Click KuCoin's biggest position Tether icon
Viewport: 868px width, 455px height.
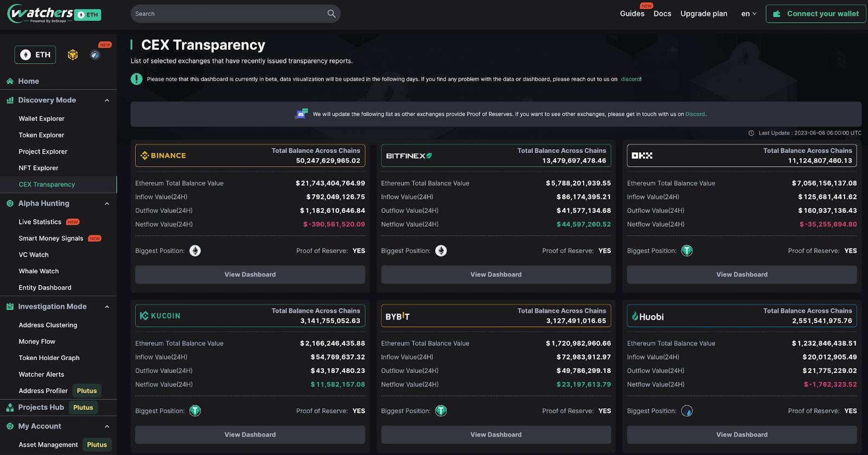pos(195,411)
